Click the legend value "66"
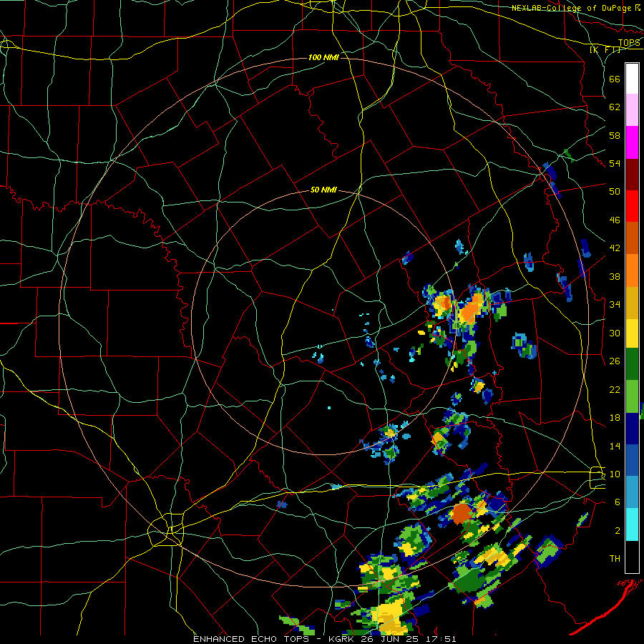Viewport: 644px width, 644px height. pyautogui.click(x=615, y=79)
